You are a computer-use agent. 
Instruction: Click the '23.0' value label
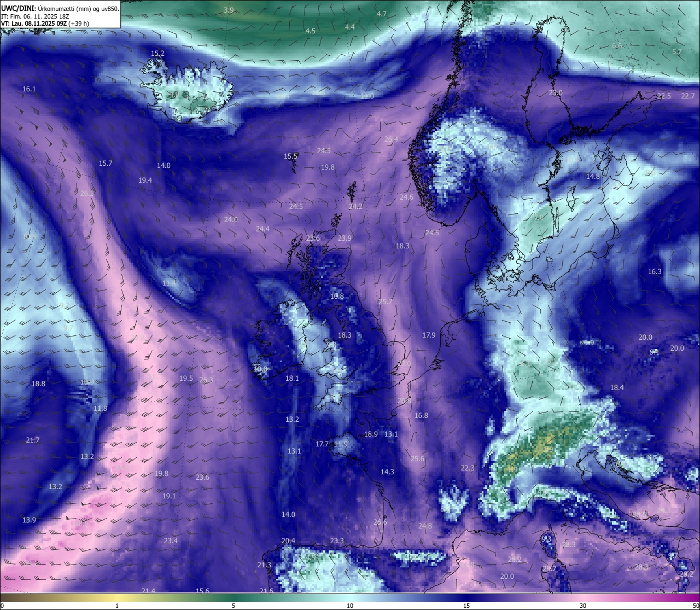click(x=556, y=93)
